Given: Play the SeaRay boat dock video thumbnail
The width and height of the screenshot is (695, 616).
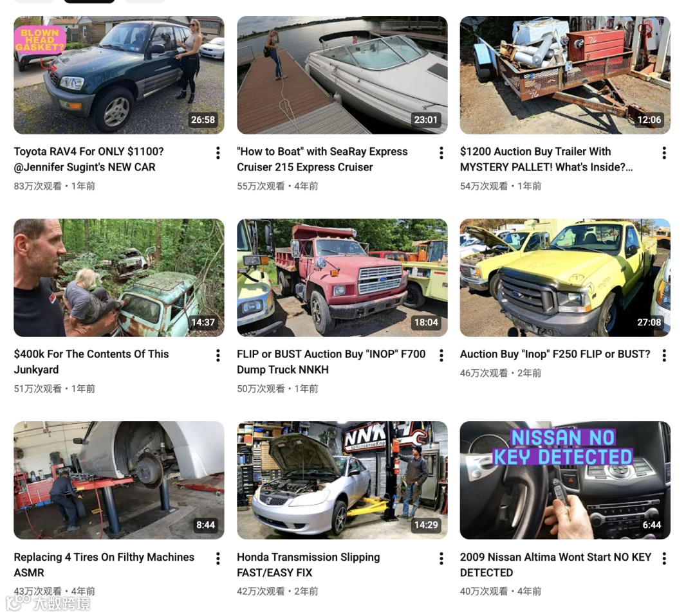Looking at the screenshot, I should [342, 75].
